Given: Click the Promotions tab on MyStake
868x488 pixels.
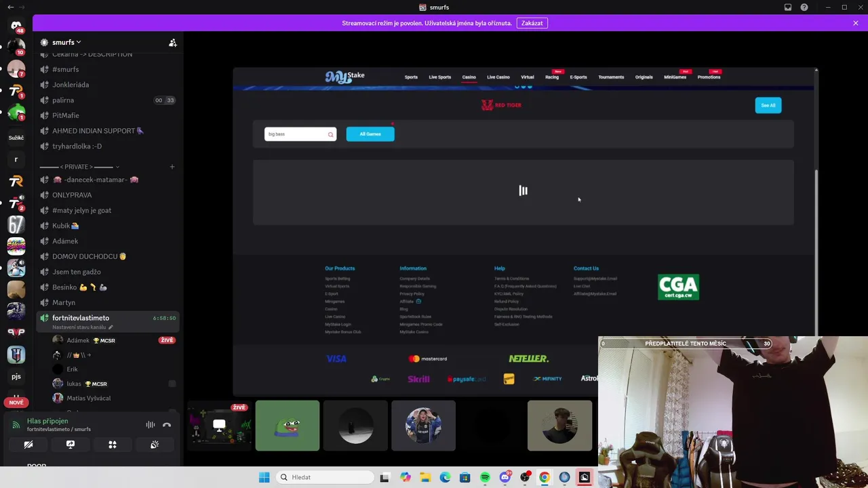Looking at the screenshot, I should [x=709, y=77].
